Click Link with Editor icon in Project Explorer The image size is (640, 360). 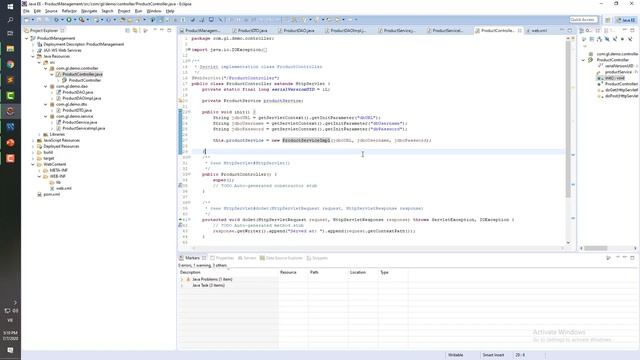click(x=135, y=30)
